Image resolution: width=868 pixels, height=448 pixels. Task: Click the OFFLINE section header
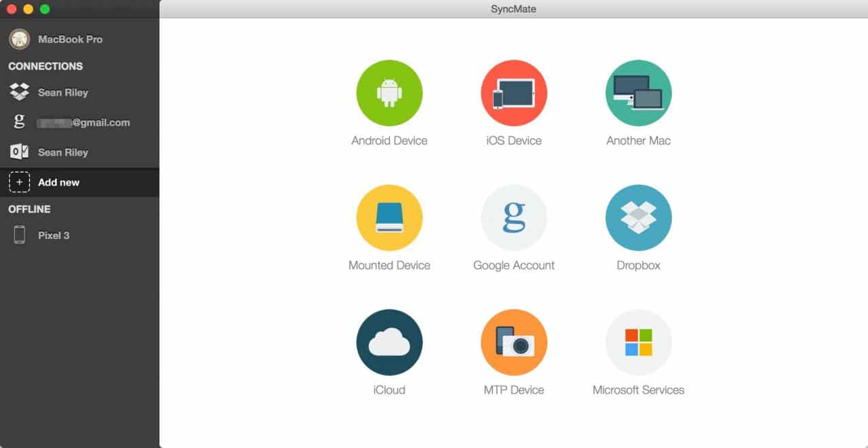tap(29, 209)
